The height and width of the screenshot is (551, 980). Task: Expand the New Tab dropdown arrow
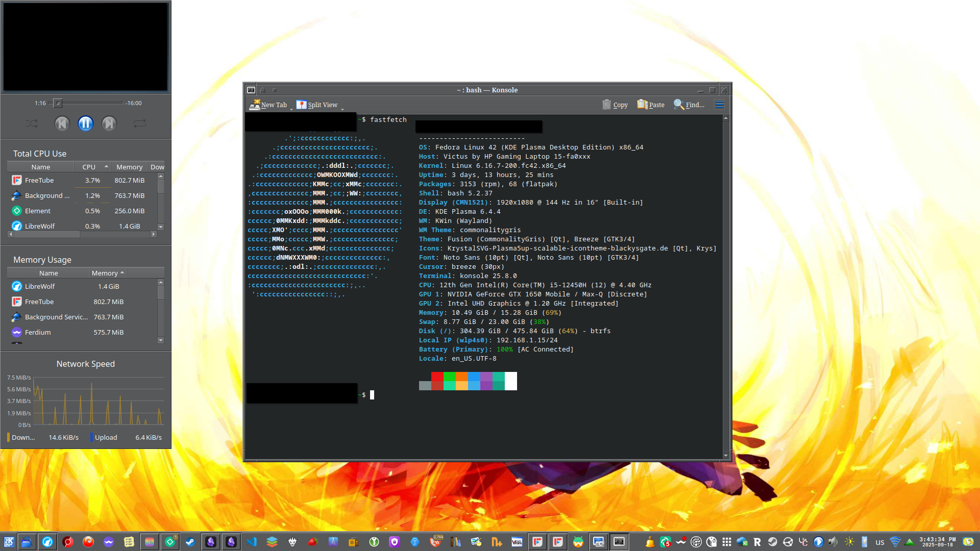click(x=291, y=108)
